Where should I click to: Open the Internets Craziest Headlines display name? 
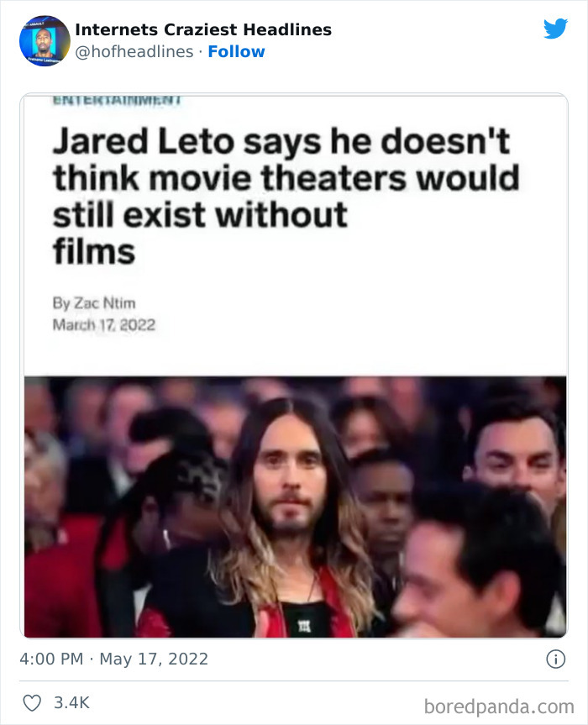point(203,29)
